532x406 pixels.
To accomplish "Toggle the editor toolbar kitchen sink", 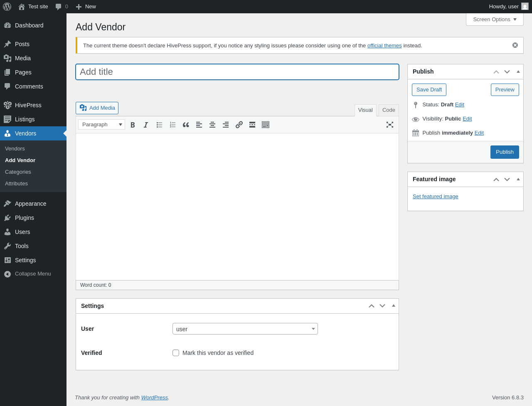I will coord(266,125).
